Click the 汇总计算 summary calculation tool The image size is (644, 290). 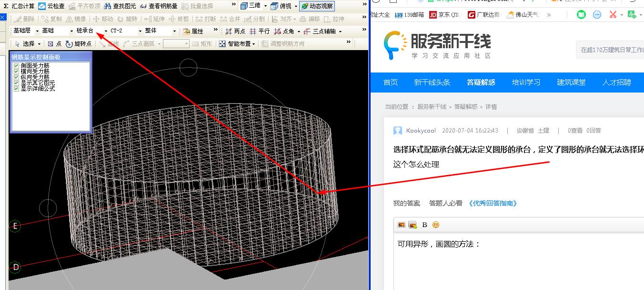19,6
